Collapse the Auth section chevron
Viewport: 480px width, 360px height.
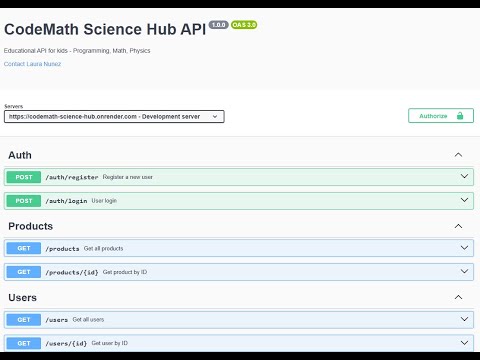coord(458,155)
